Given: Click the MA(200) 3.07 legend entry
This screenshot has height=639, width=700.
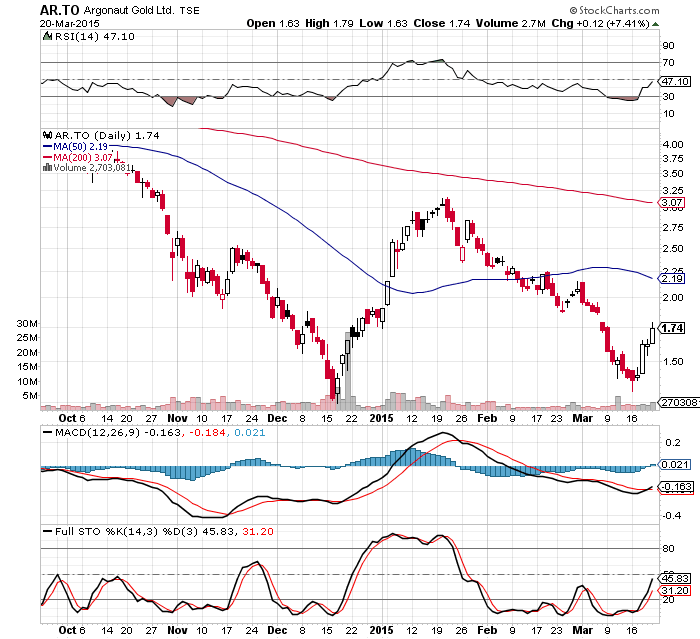Looking at the screenshot, I should click(83, 157).
